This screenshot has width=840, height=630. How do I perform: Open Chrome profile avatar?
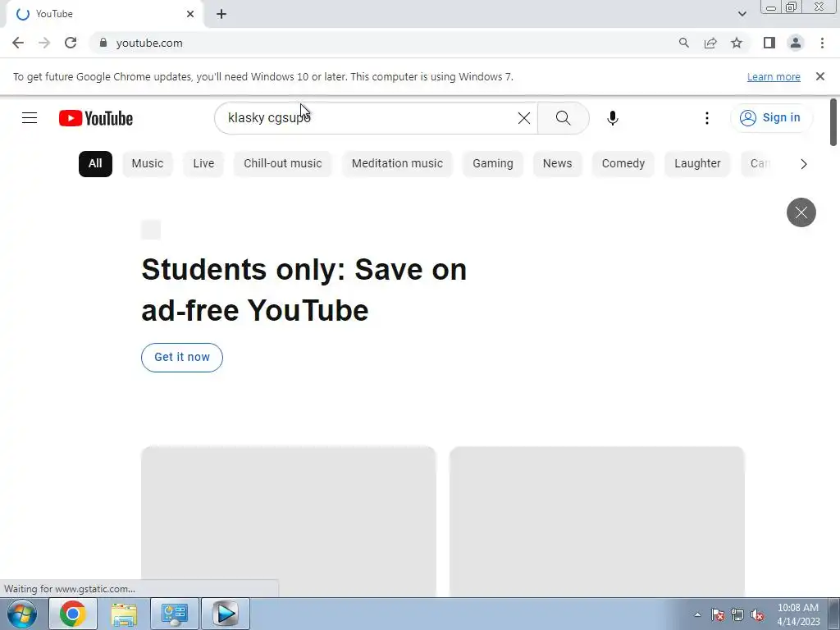point(796,43)
